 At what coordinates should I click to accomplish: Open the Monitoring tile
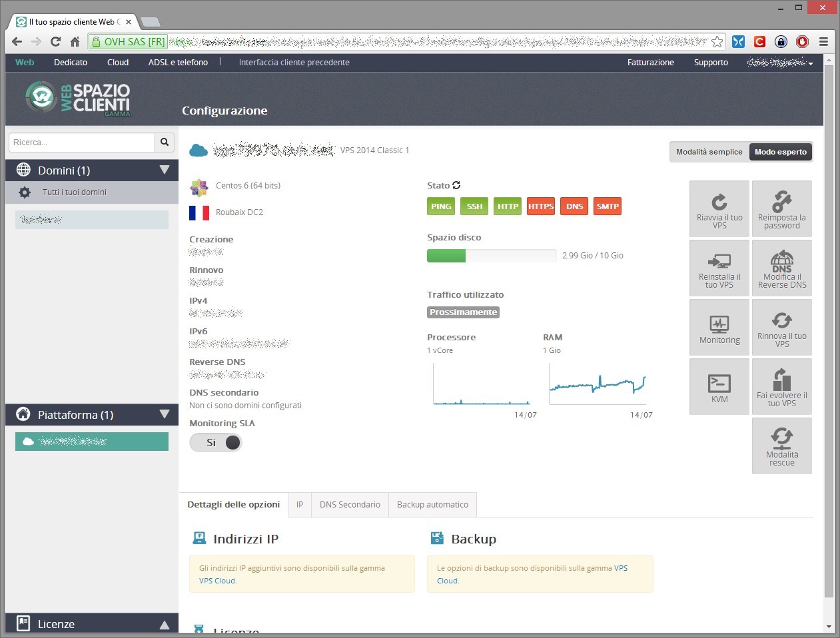719,327
